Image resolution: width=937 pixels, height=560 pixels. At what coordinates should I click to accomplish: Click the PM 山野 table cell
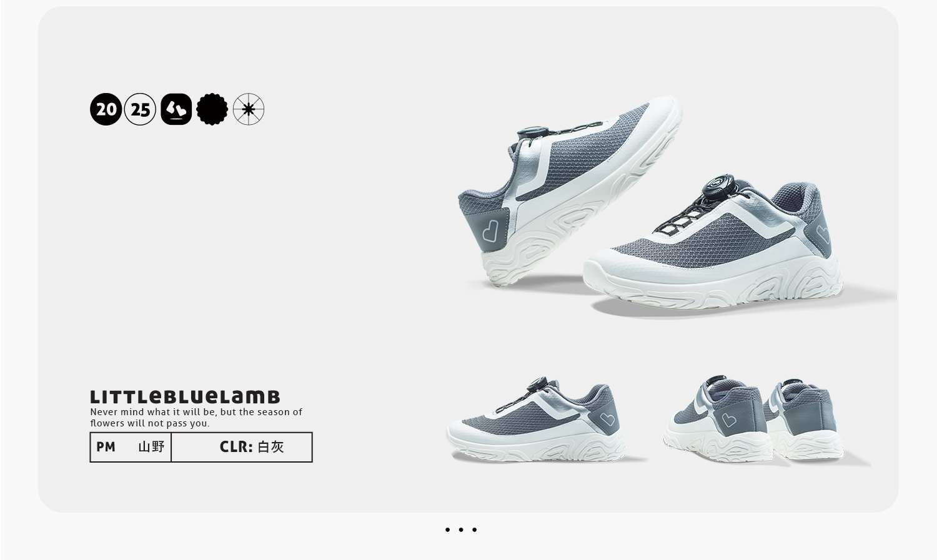point(131,447)
